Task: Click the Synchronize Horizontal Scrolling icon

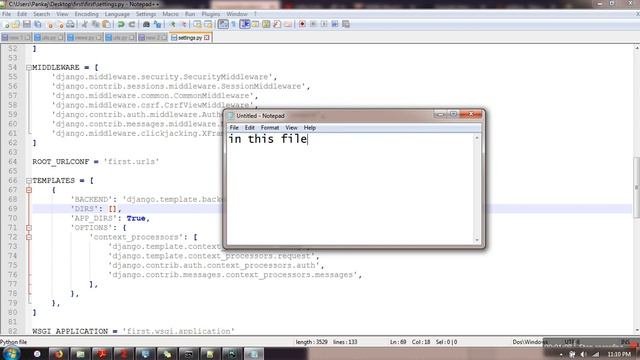Action: click(208, 24)
